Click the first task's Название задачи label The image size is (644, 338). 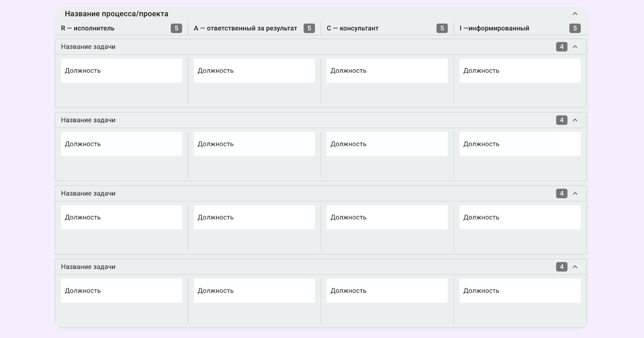click(88, 47)
